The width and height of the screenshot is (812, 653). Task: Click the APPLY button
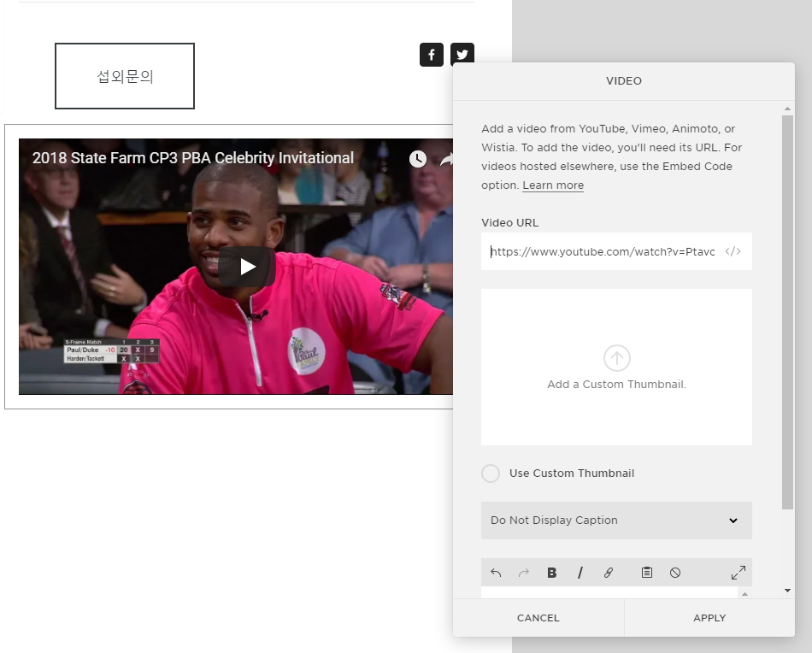click(x=709, y=618)
